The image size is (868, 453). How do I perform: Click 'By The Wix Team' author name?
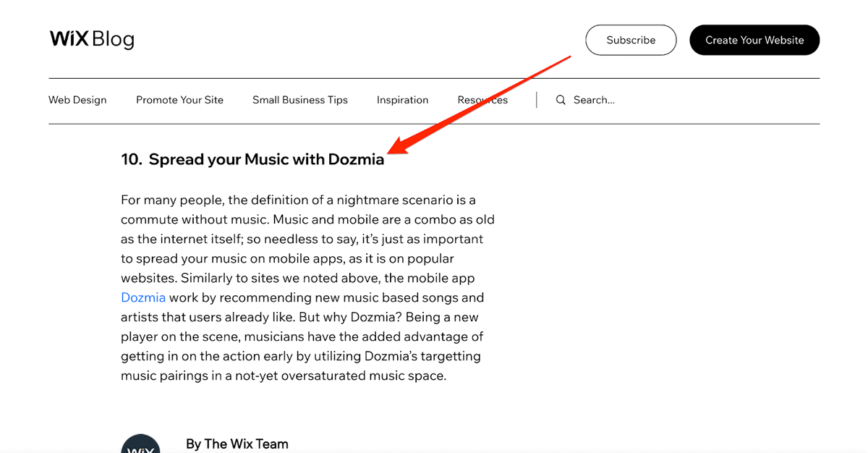(237, 444)
